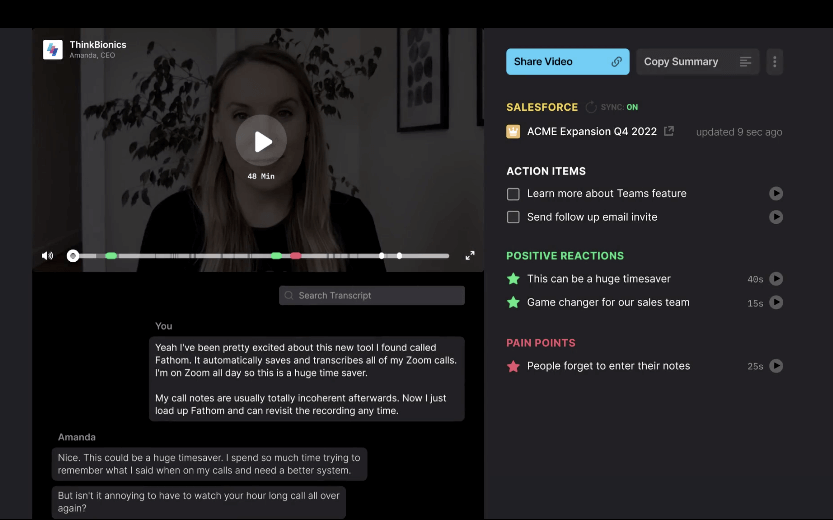Click the ACME deal crown icon

(513, 131)
